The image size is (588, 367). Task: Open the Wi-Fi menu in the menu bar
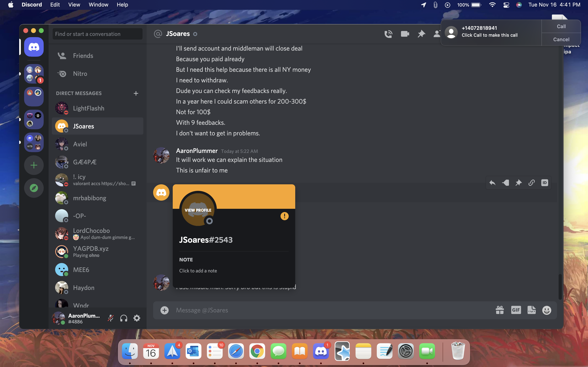[492, 5]
